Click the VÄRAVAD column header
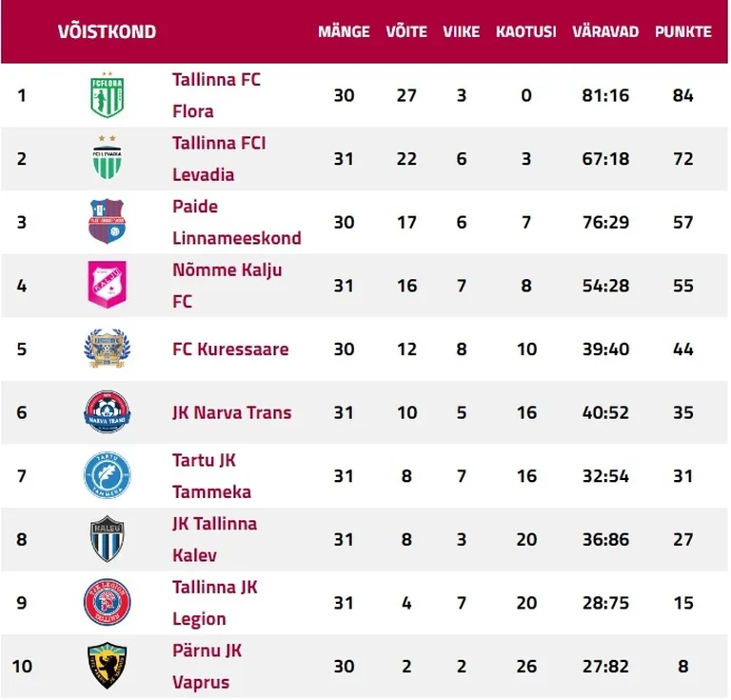The height and width of the screenshot is (700, 731). point(605,31)
